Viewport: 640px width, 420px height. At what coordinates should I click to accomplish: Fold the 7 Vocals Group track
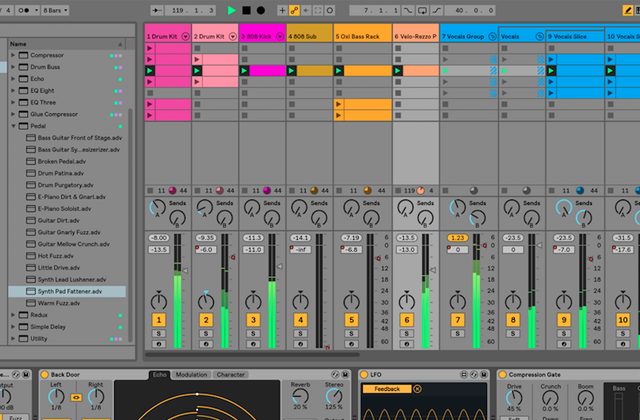click(492, 36)
